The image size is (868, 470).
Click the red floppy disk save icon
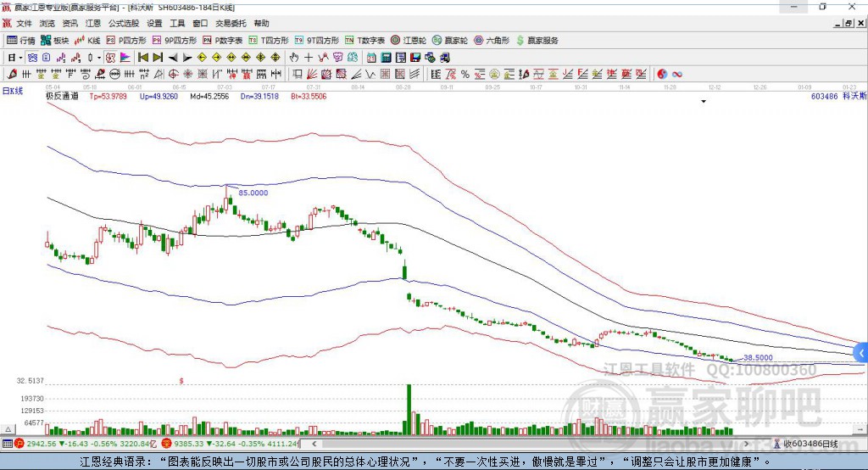coord(415,58)
